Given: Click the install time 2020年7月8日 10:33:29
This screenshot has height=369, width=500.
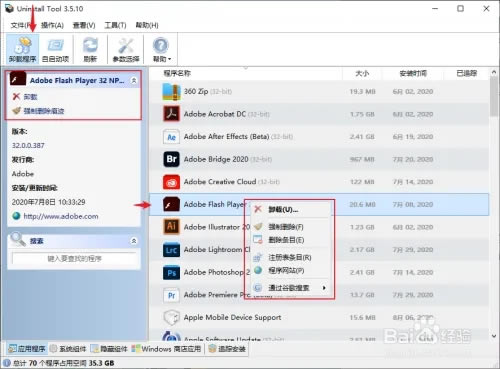Looking at the screenshot, I should pyautogui.click(x=48, y=202).
